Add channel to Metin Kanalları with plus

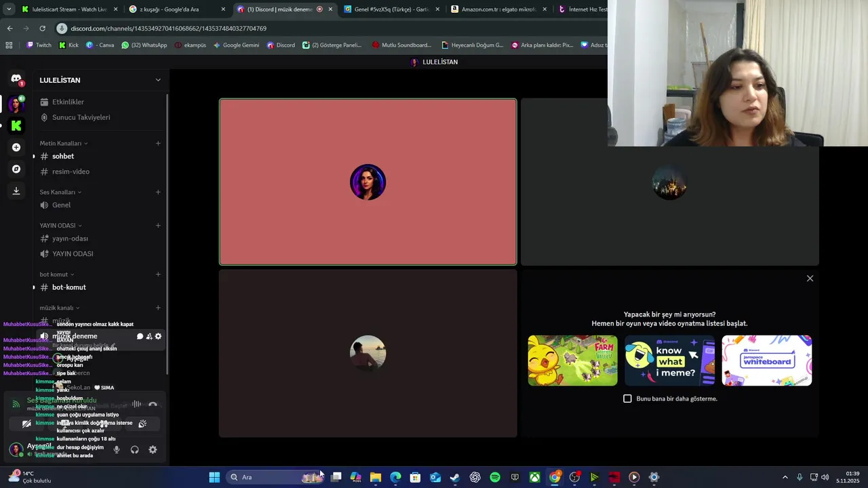pyautogui.click(x=158, y=144)
